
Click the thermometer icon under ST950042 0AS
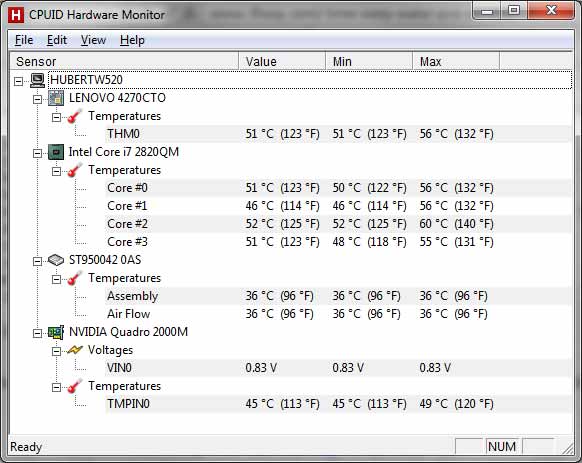75,278
